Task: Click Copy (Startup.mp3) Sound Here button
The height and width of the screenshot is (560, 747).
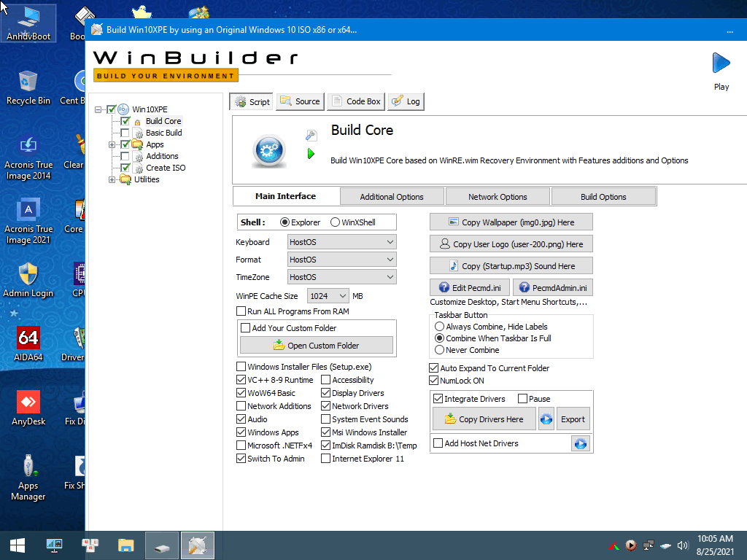Action: pos(511,266)
